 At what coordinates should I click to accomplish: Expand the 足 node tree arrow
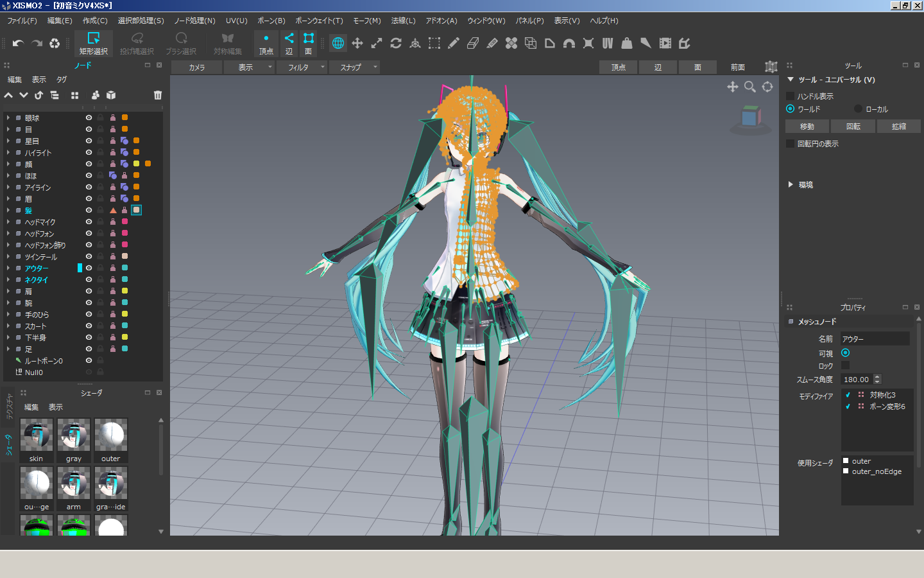[x=8, y=349]
